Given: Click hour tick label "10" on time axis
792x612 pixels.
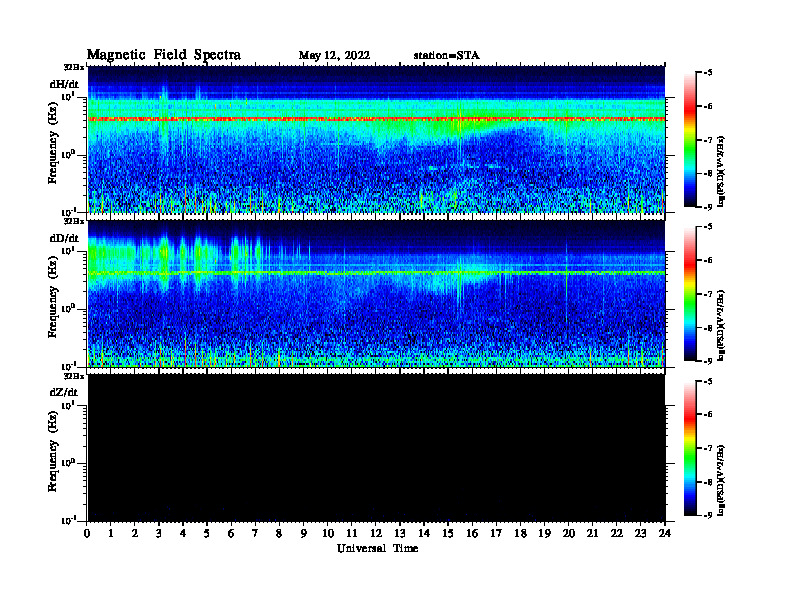Looking at the screenshot, I should pyautogui.click(x=328, y=534).
